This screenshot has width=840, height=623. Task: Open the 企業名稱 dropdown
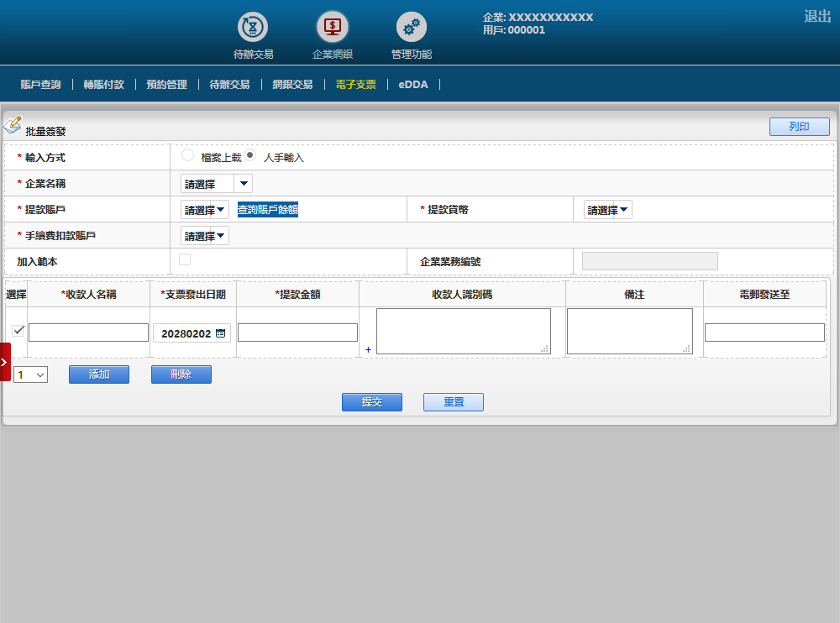click(x=216, y=184)
